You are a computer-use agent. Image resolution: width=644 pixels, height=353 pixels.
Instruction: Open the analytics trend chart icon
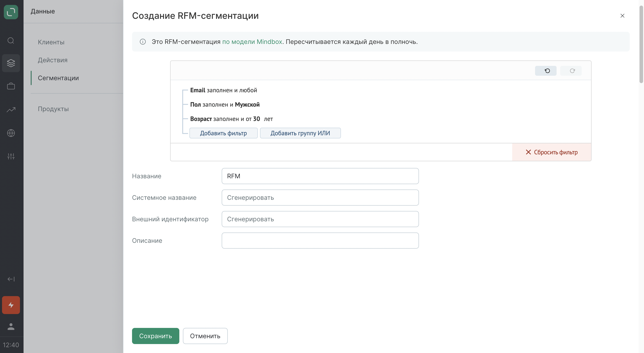tap(11, 110)
